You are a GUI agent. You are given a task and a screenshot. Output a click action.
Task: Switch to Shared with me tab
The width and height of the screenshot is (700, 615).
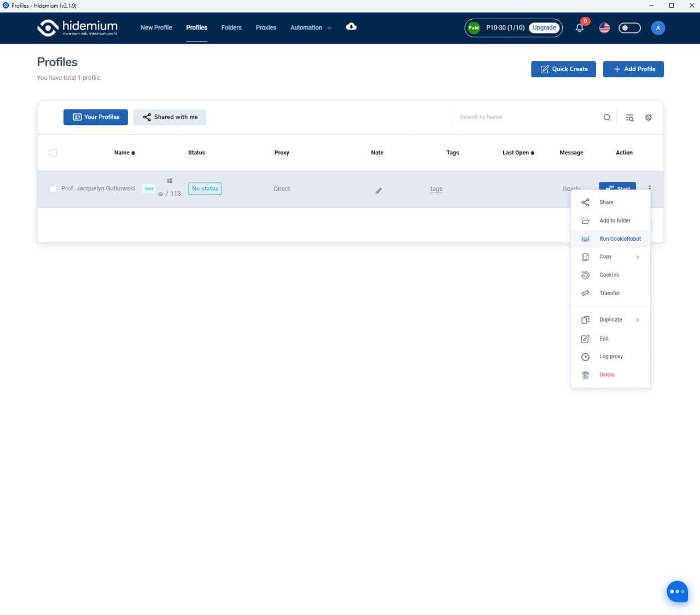(170, 117)
